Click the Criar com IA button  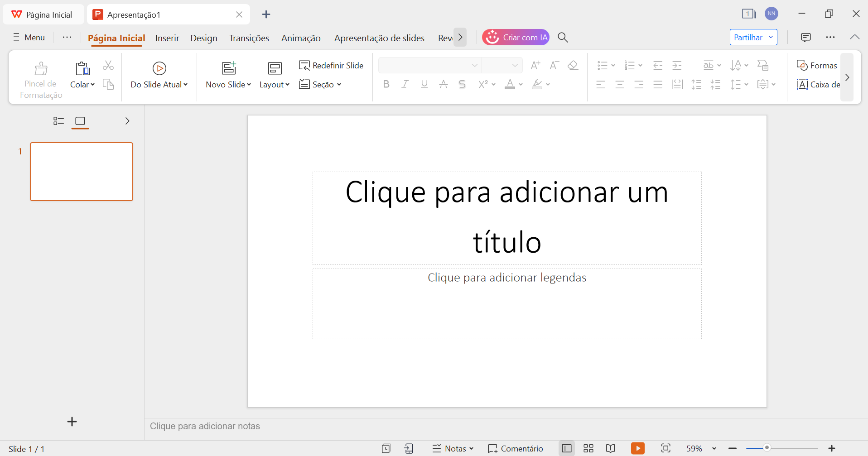point(516,37)
